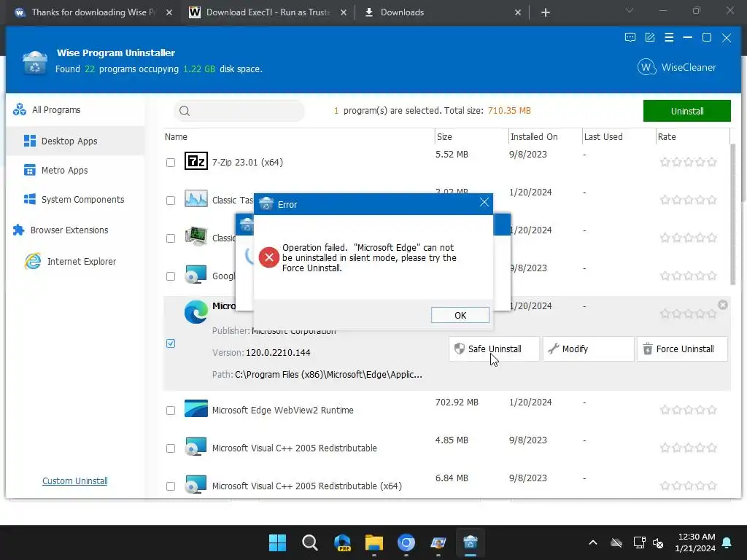This screenshot has width=747, height=560.
Task: Open the Windows Start menu
Action: coord(277,542)
